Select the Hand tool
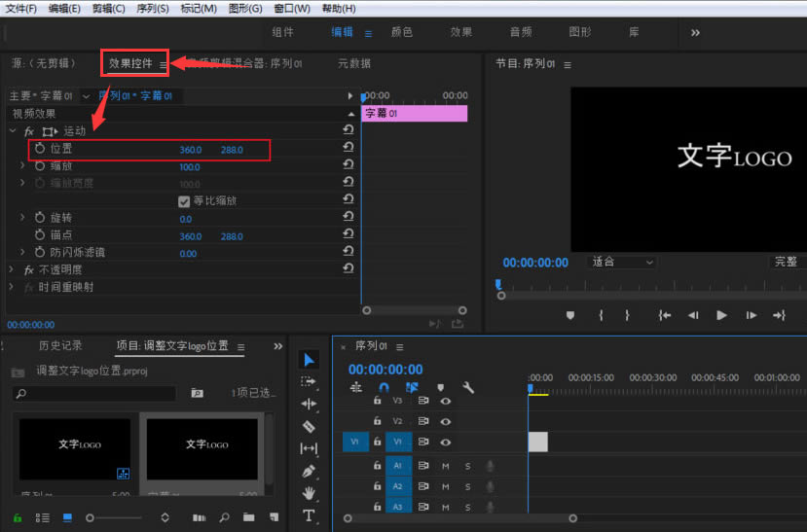807x532 pixels. (309, 493)
